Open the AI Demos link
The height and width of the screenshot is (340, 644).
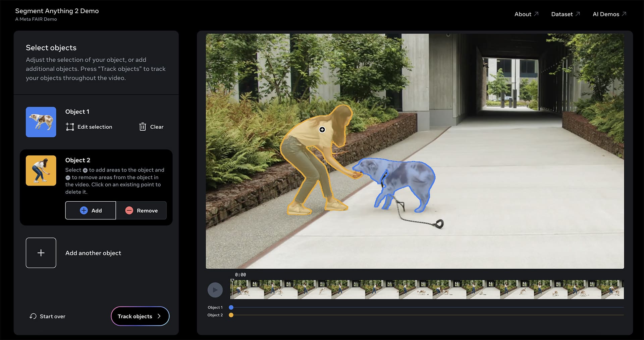(609, 14)
